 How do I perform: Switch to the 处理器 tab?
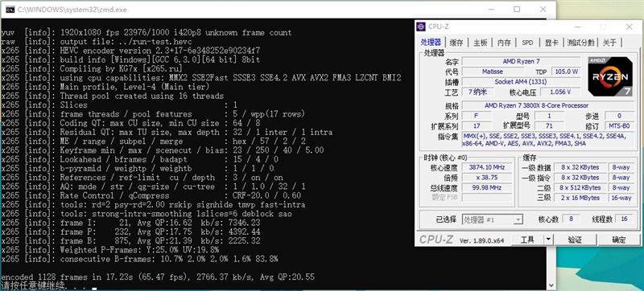[431, 43]
